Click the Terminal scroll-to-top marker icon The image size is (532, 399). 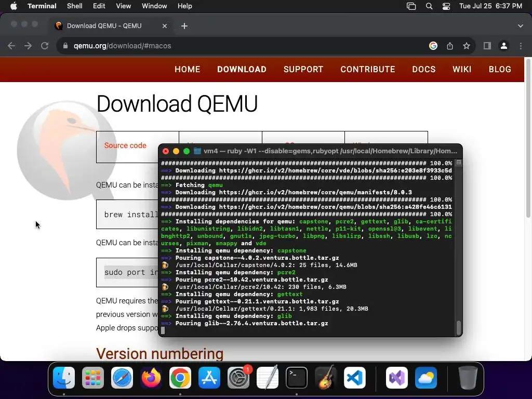pos(458,163)
